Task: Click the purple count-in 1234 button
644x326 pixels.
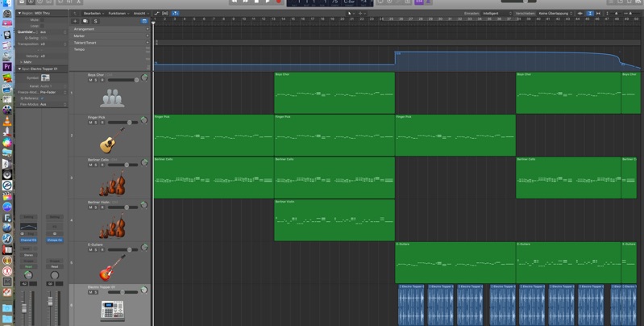Action: 418,2
